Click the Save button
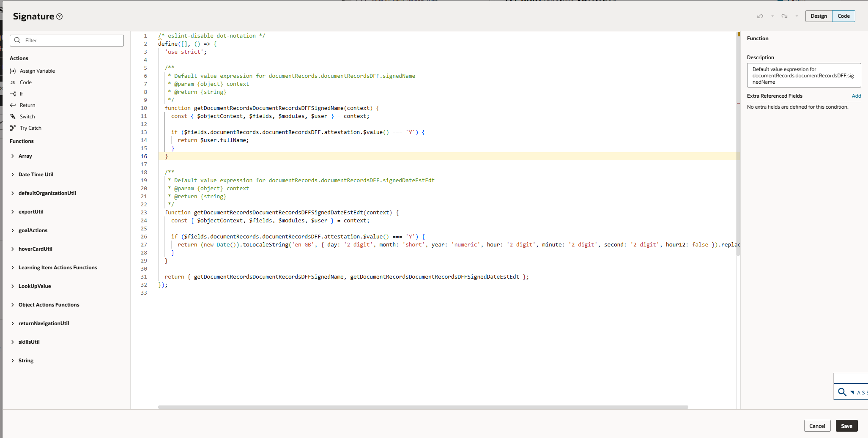The image size is (868, 438). pyautogui.click(x=846, y=426)
